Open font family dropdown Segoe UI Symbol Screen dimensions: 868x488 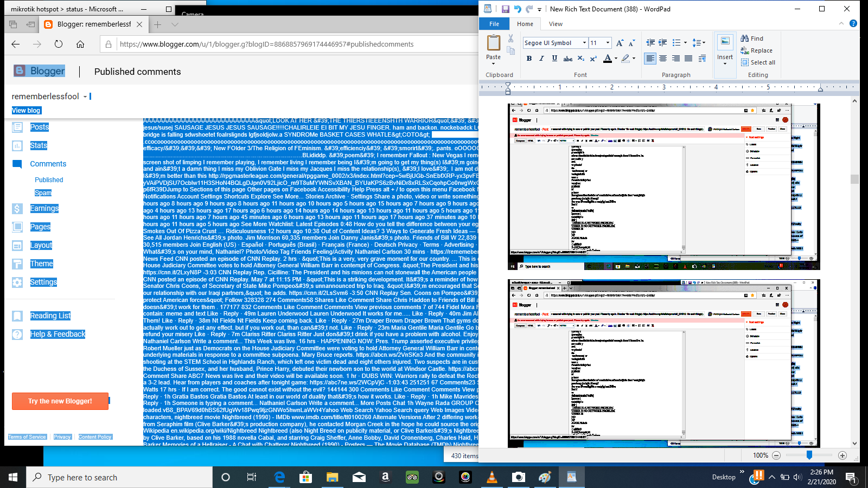(584, 43)
